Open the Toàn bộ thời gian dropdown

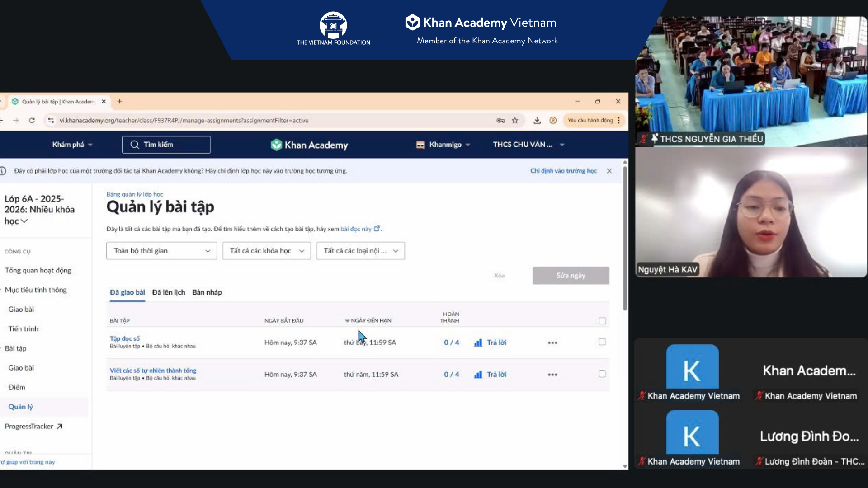click(x=161, y=251)
